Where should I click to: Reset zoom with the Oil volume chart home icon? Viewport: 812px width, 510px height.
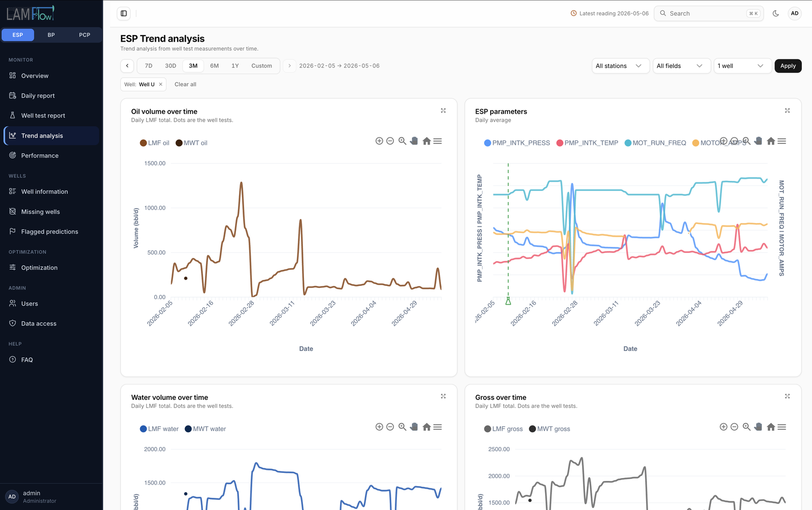[x=427, y=141]
